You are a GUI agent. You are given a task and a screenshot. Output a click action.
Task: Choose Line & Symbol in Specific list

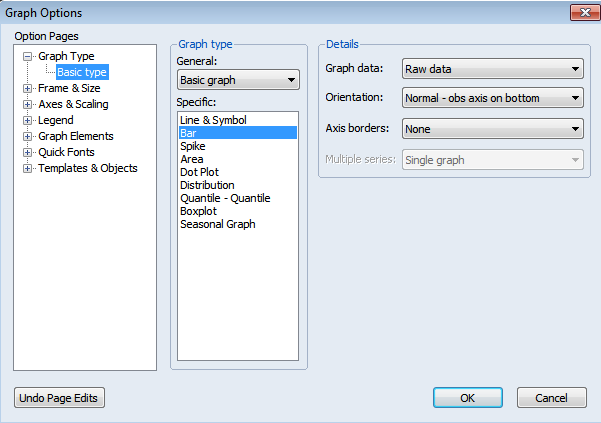point(213,120)
